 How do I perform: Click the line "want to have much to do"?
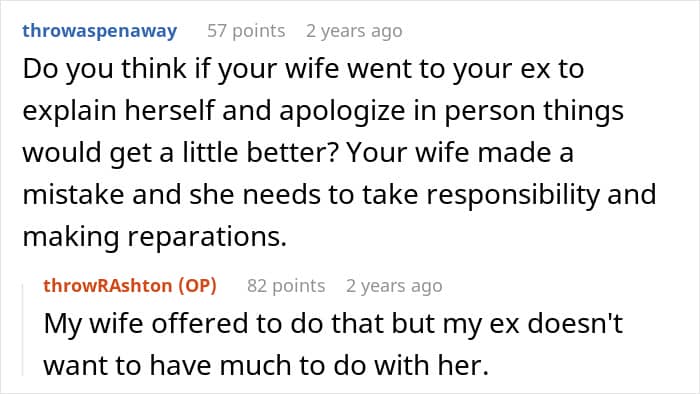click(x=266, y=365)
